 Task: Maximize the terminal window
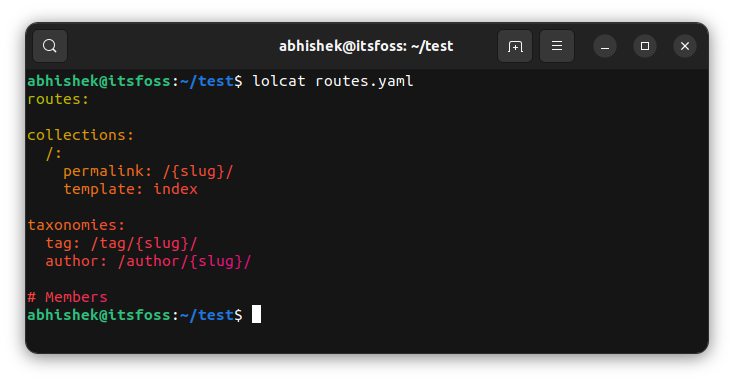click(645, 46)
